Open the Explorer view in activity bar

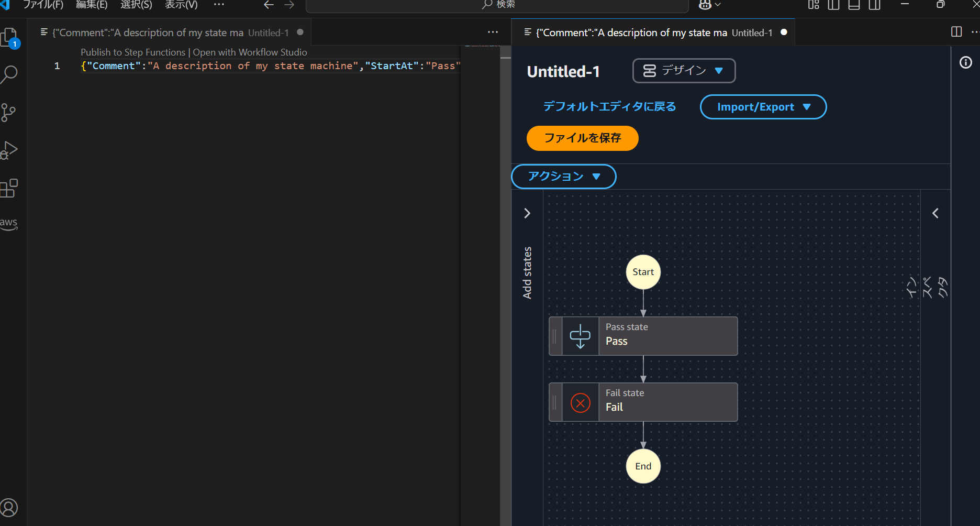[9, 38]
